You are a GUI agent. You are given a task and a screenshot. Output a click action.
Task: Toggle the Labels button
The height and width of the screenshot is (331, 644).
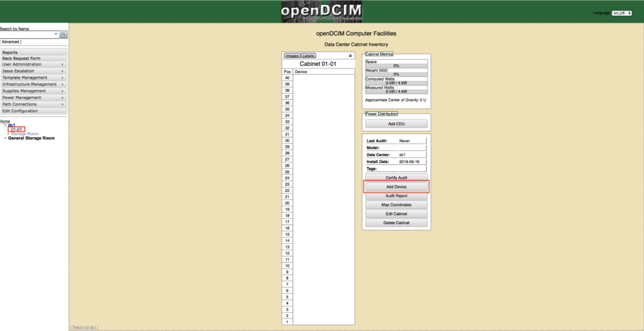[x=309, y=55]
